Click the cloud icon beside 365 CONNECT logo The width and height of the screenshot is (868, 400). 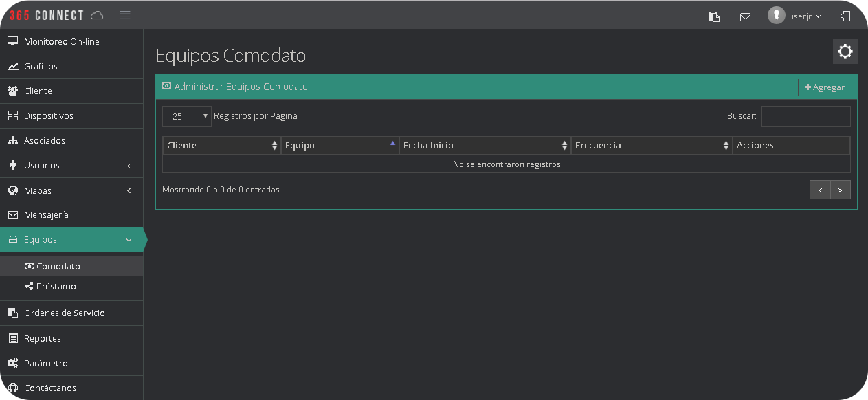pyautogui.click(x=97, y=14)
